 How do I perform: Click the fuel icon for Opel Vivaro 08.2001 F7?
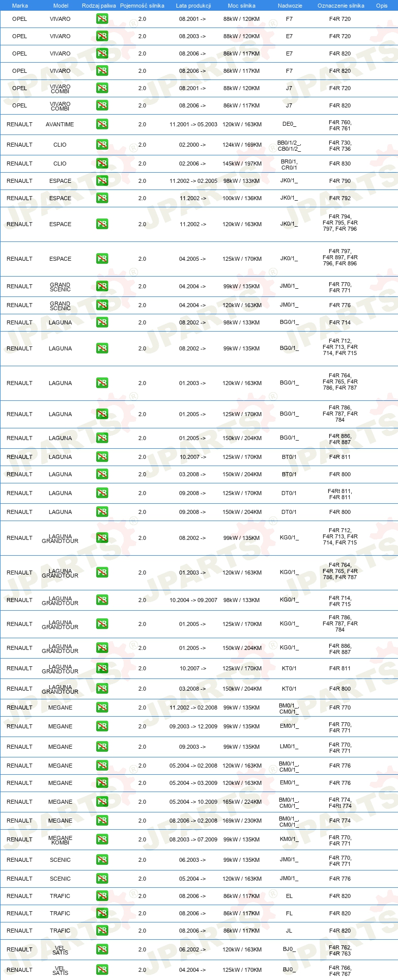(102, 19)
